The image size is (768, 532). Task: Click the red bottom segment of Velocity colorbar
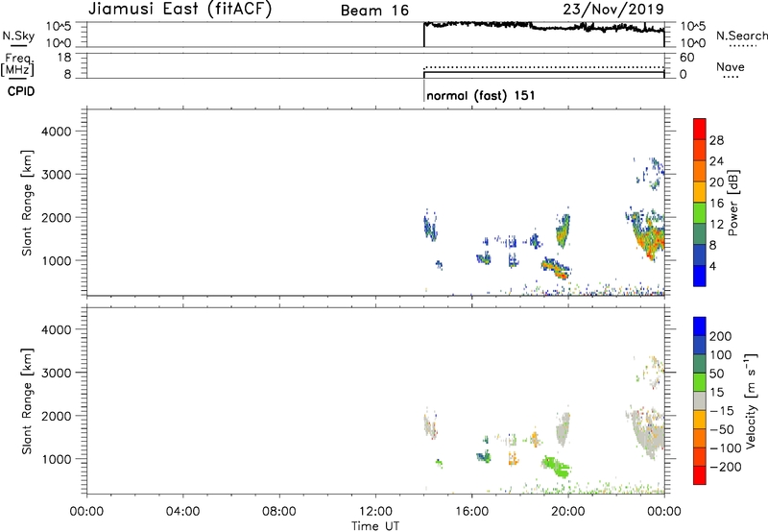[700, 475]
